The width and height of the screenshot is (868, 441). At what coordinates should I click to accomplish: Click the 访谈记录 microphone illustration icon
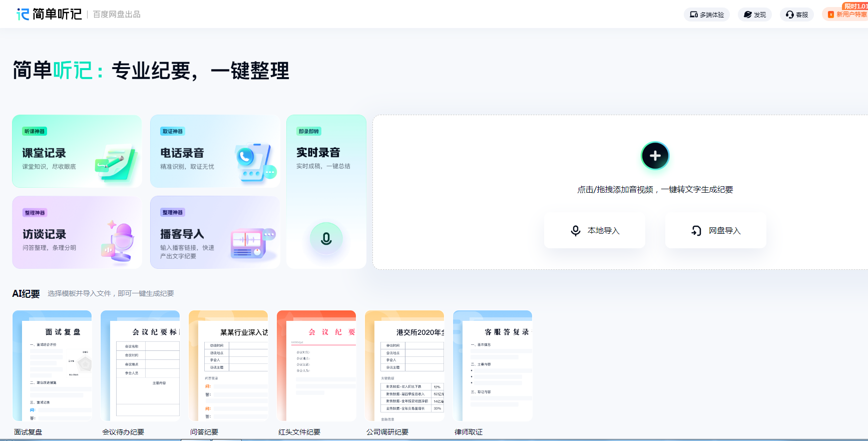coord(118,241)
